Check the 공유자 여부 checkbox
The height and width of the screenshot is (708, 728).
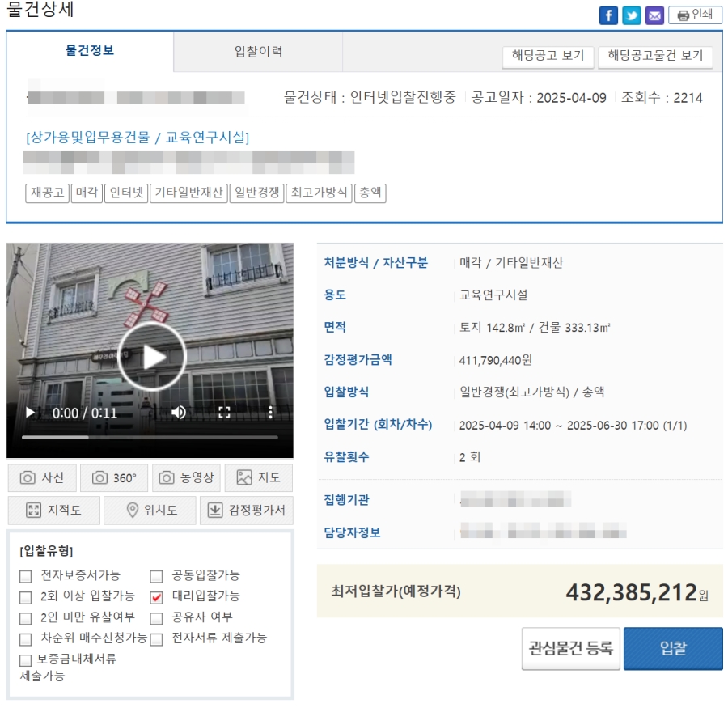156,618
